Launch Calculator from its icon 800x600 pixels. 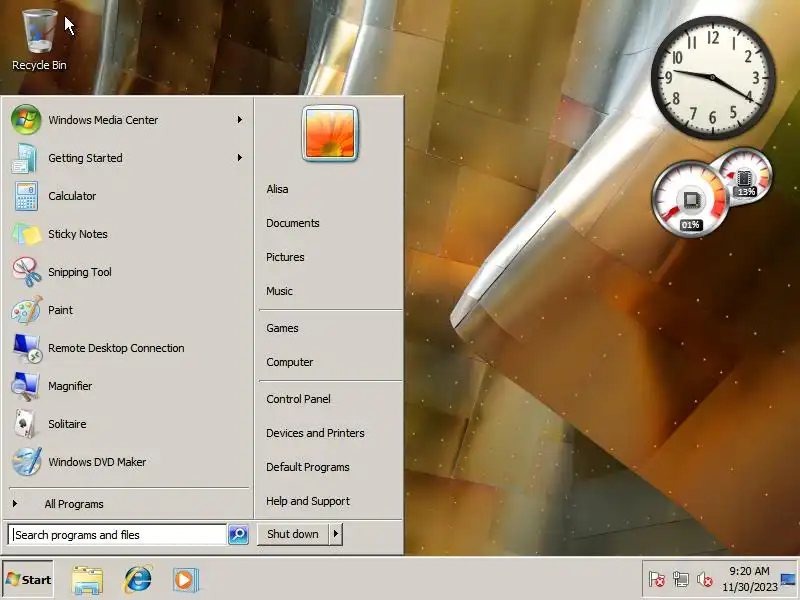click(26, 196)
